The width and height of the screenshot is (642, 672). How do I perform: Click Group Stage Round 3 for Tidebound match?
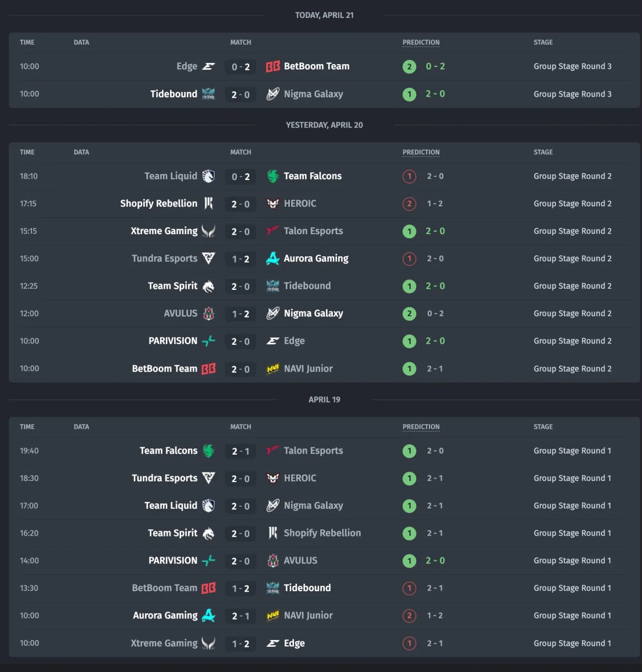[572, 94]
